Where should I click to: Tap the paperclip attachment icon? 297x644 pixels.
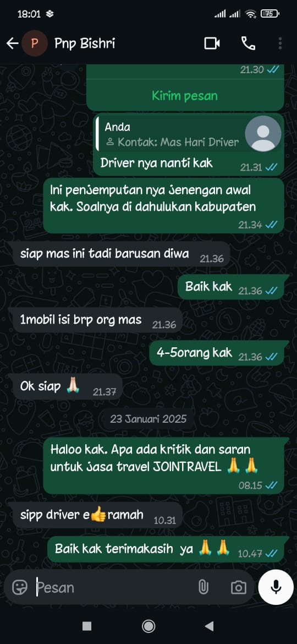(x=203, y=587)
